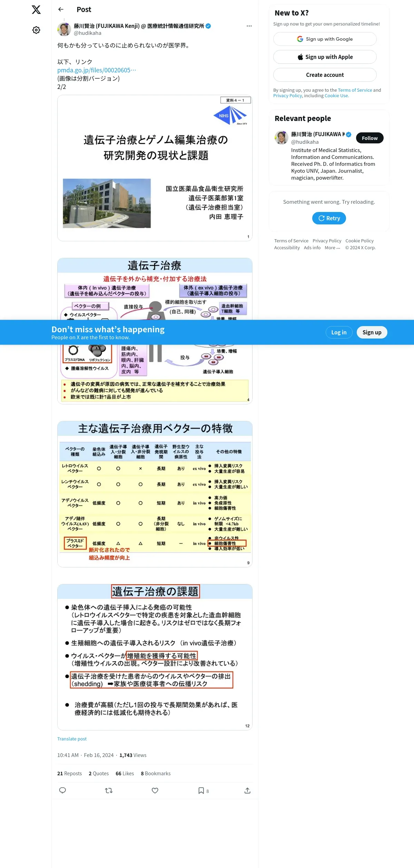
Task: Click the Post header title
Action: tap(84, 10)
